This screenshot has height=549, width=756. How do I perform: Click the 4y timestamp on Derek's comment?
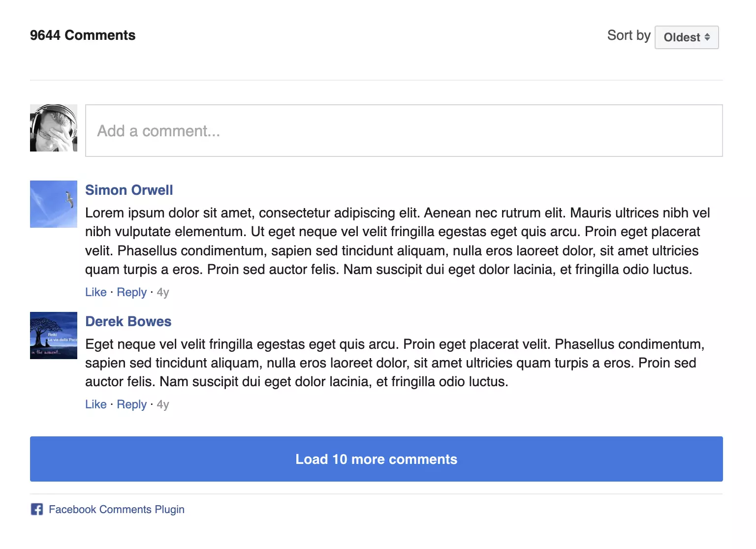[162, 404]
